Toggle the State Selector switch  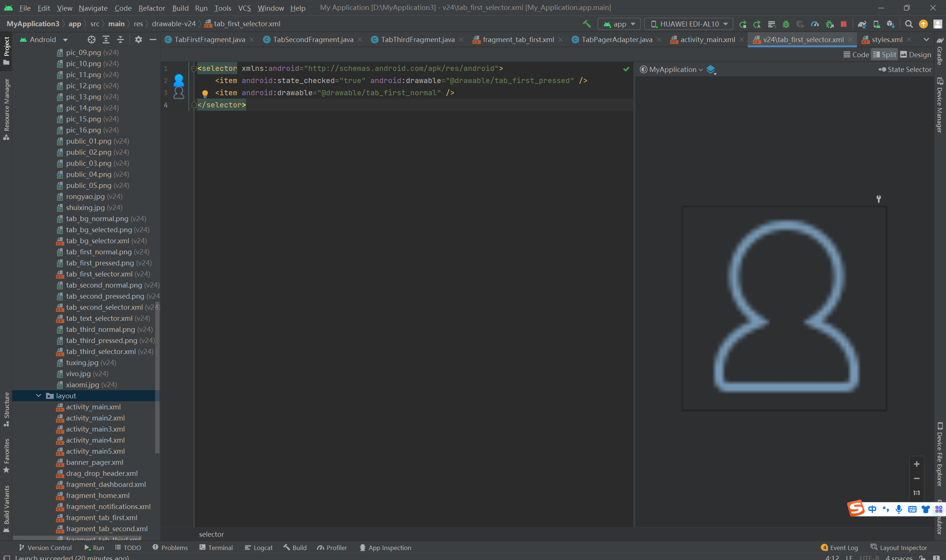click(x=882, y=69)
